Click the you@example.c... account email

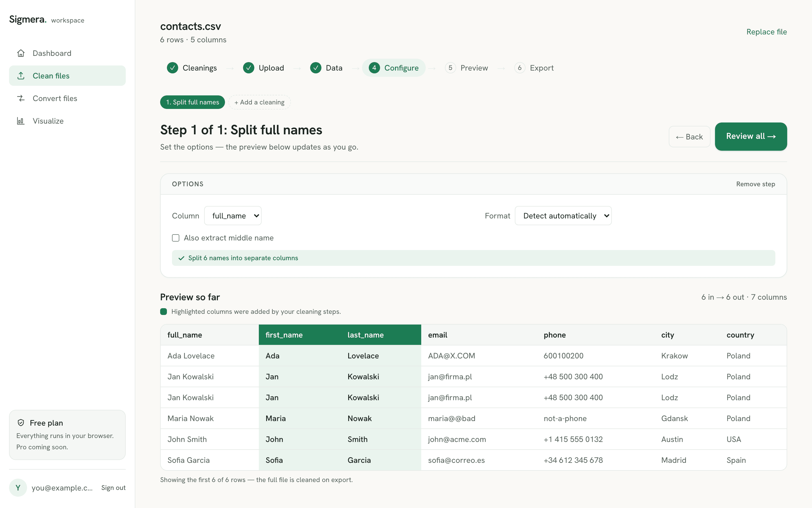pos(62,487)
